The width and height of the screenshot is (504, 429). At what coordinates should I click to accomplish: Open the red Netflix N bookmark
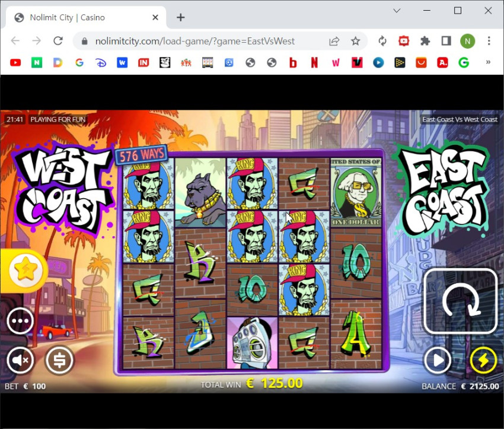pos(314,62)
